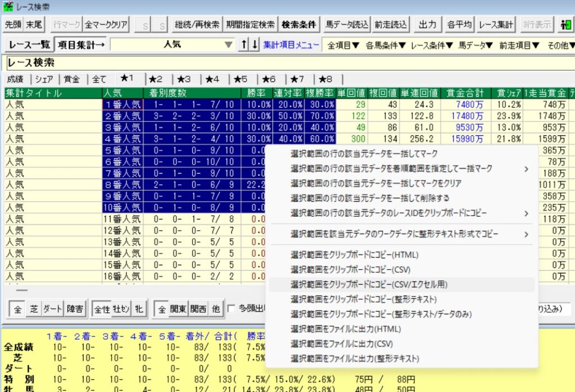Expand レースIDをクリップボードにコピー submenu

[401, 213]
